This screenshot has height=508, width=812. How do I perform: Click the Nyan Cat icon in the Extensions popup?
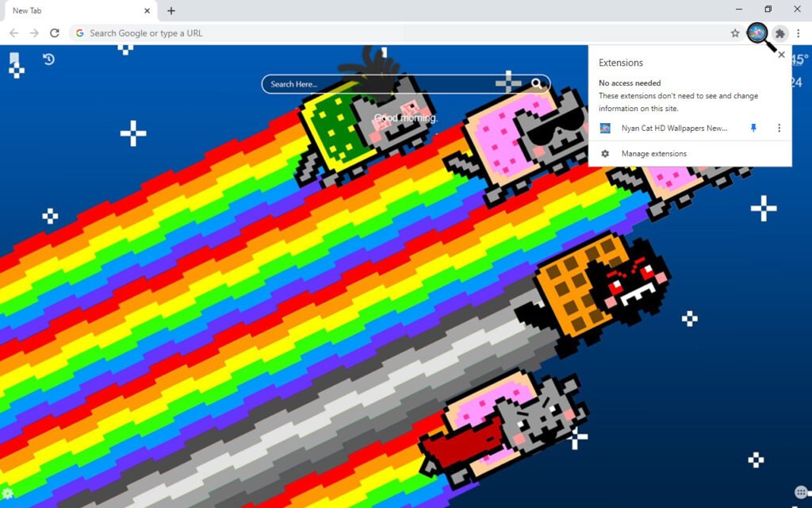605,128
